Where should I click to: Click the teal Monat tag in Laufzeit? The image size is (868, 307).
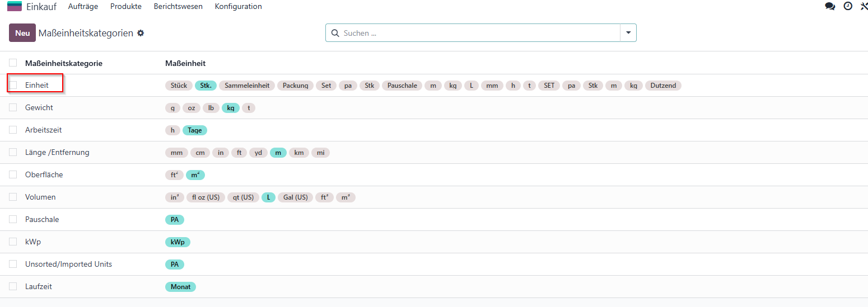click(180, 287)
